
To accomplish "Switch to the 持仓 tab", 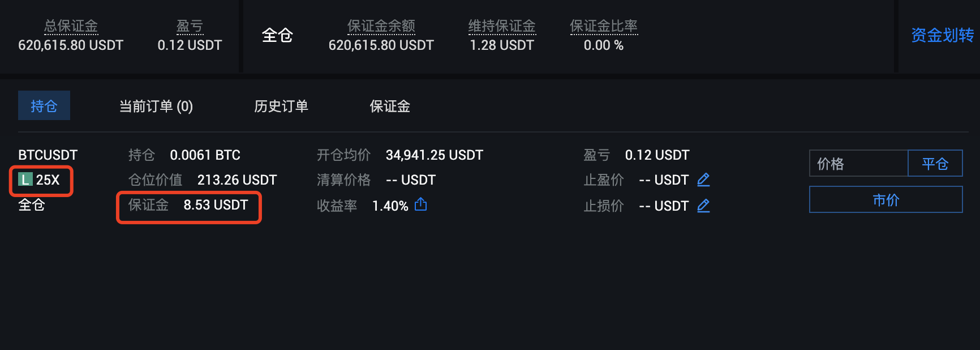I will click(x=44, y=106).
